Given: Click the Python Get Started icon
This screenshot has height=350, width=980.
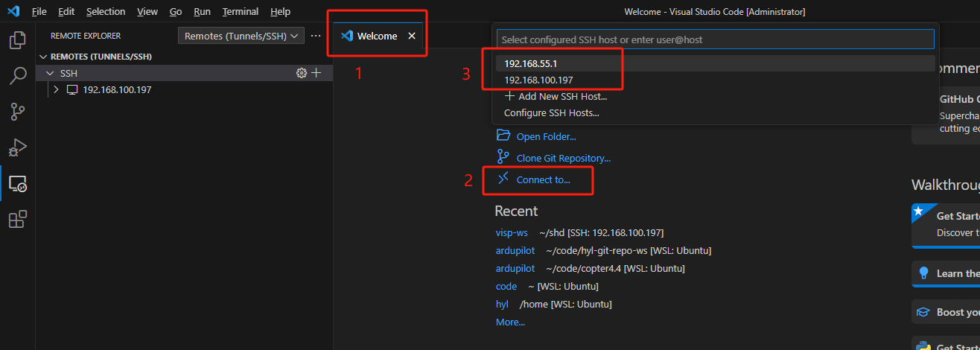Looking at the screenshot, I should coord(924,346).
